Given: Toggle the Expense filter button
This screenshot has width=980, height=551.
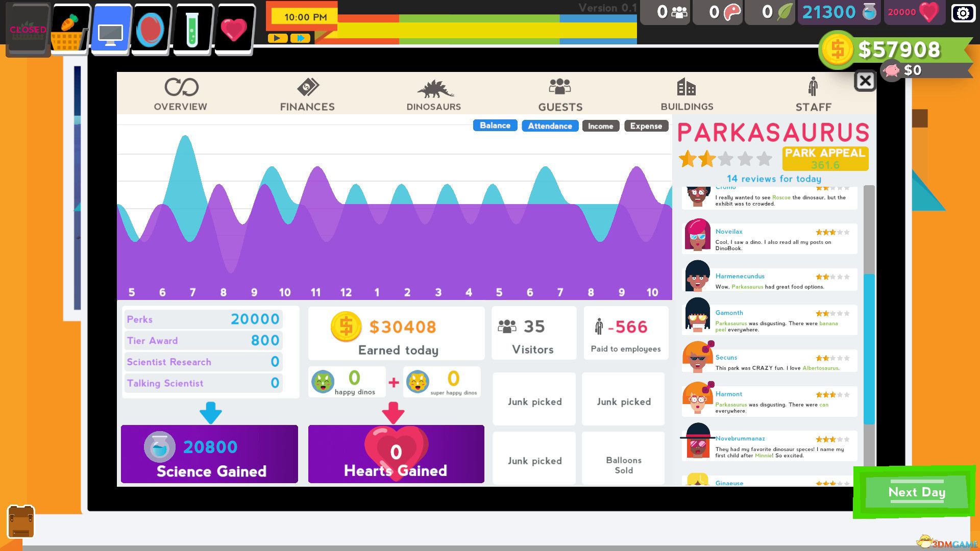Looking at the screenshot, I should coord(644,127).
